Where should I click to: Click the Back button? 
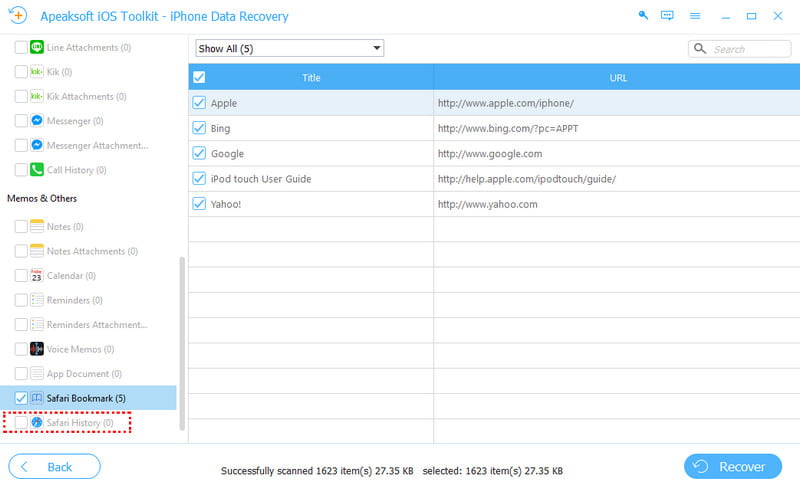coord(55,467)
